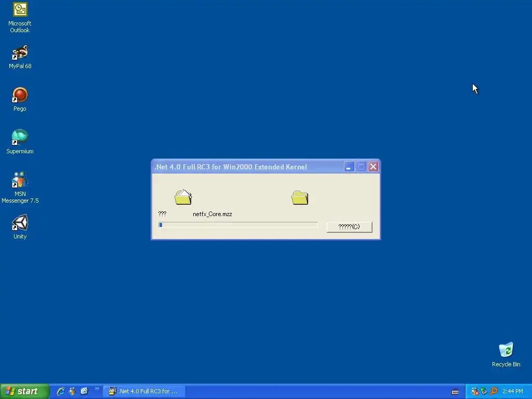
Task: Launch Internet Explorer from Quick Launch
Action: [x=61, y=391]
